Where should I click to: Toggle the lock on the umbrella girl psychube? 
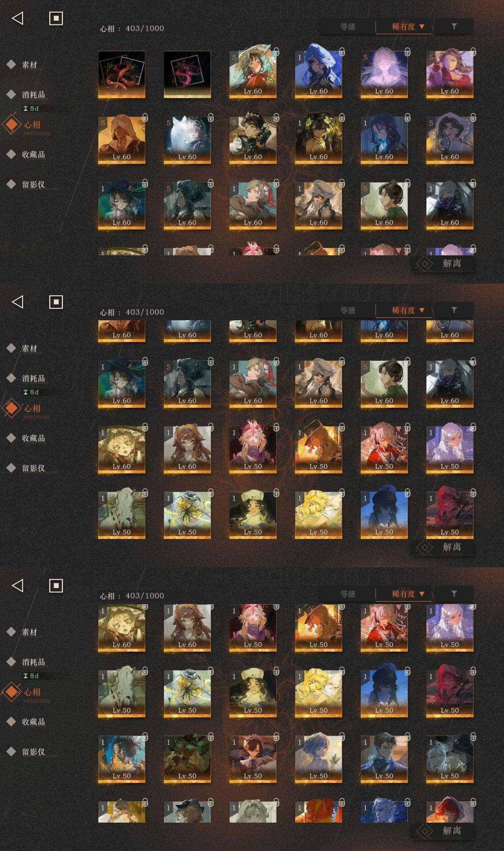point(276,52)
